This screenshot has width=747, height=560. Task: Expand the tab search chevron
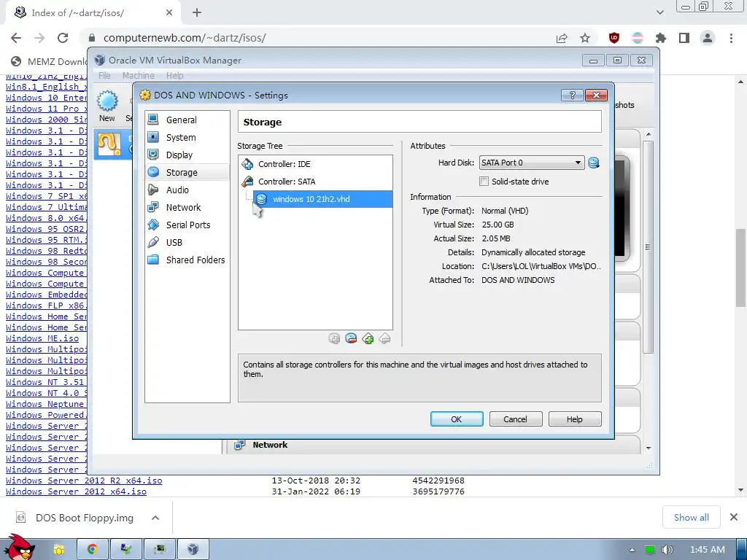coord(659,13)
